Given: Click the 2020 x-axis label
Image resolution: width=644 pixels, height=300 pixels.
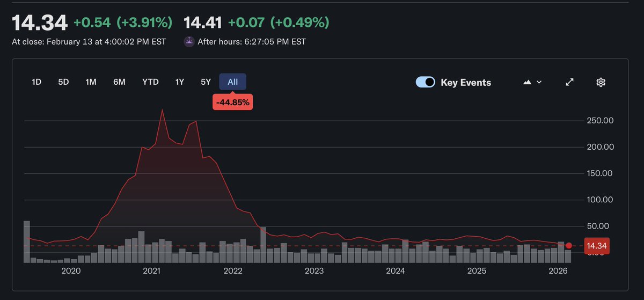Looking at the screenshot, I should [x=71, y=271].
